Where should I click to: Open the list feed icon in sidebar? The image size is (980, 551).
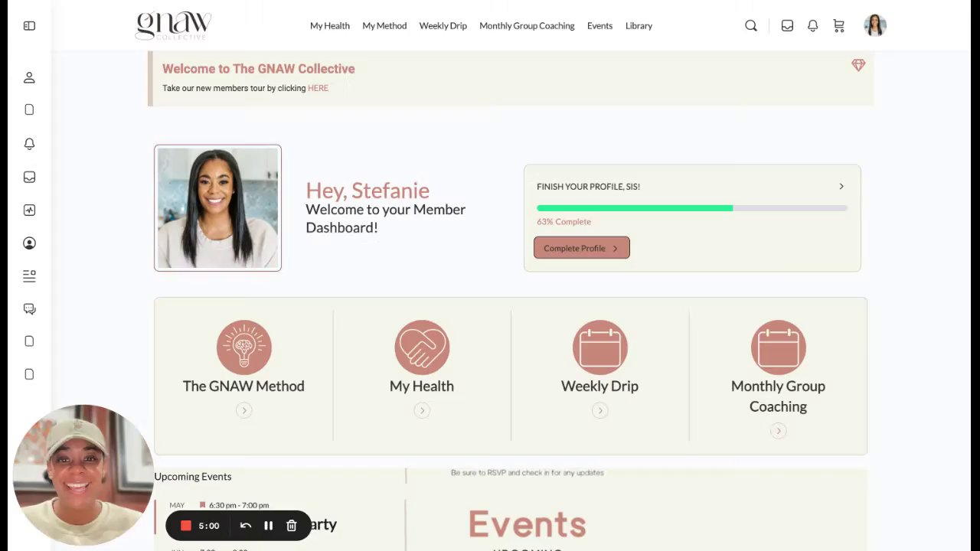pyautogui.click(x=29, y=276)
